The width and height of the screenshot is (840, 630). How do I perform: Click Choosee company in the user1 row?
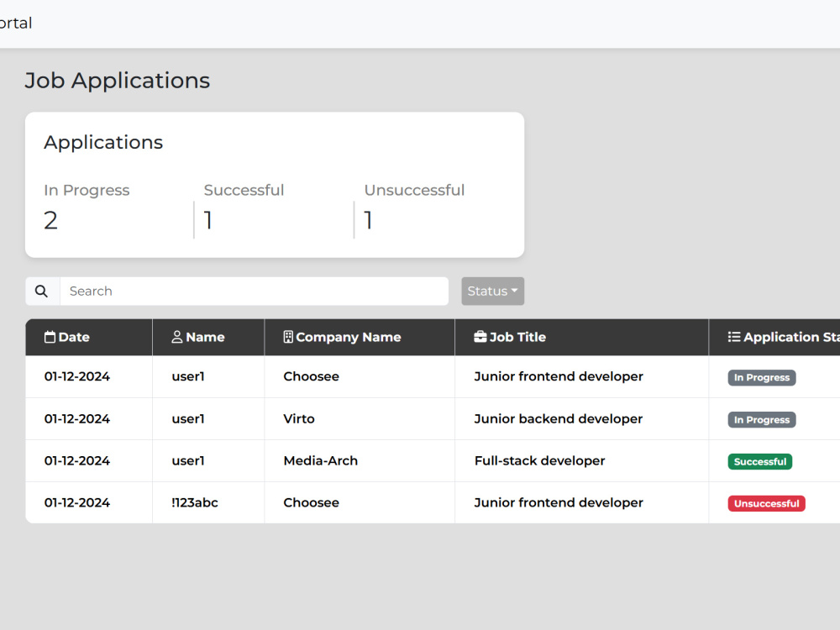[312, 376]
